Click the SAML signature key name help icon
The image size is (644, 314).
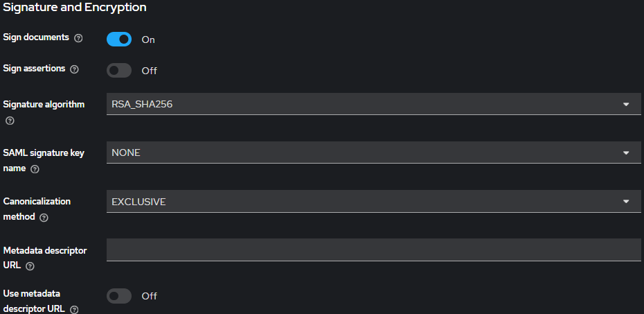pos(35,168)
